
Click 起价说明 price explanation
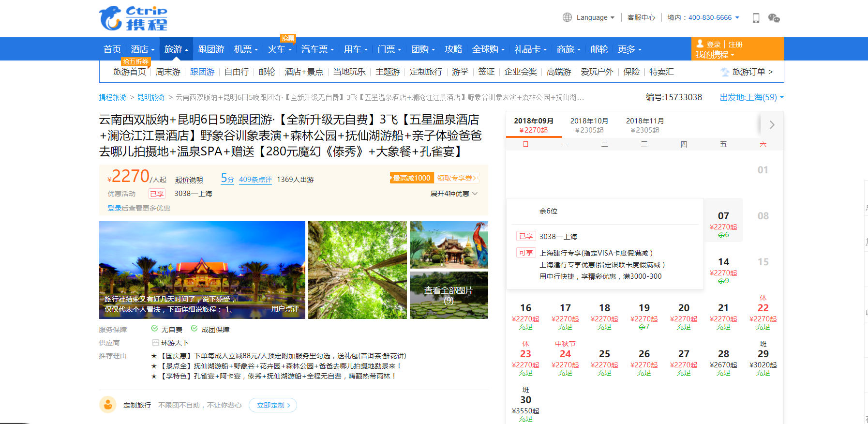coord(189,180)
